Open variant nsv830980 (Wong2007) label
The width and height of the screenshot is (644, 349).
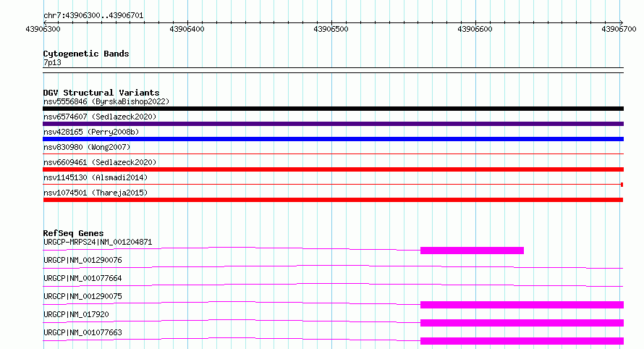87,147
